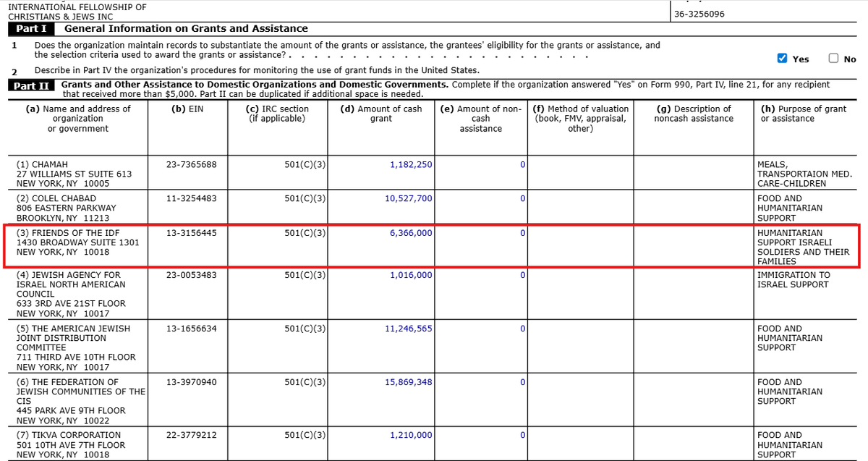
Task: Click Tikva Corporation non-cash value 0
Action: [522, 435]
